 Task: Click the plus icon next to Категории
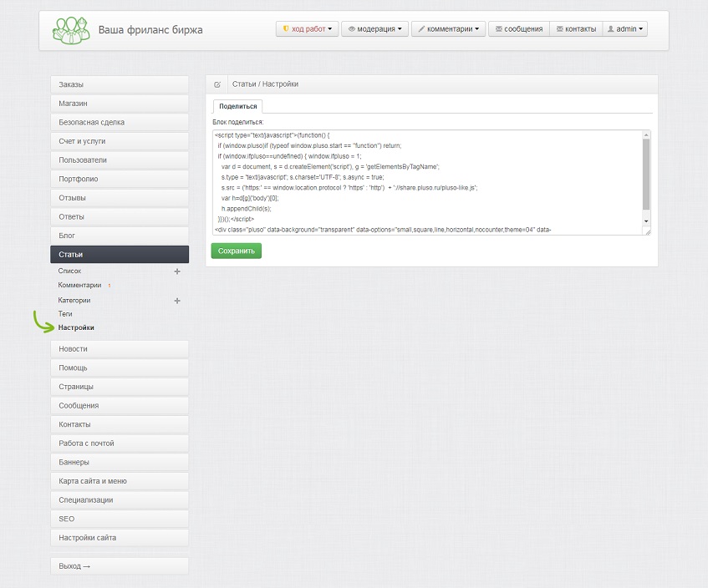[177, 301]
